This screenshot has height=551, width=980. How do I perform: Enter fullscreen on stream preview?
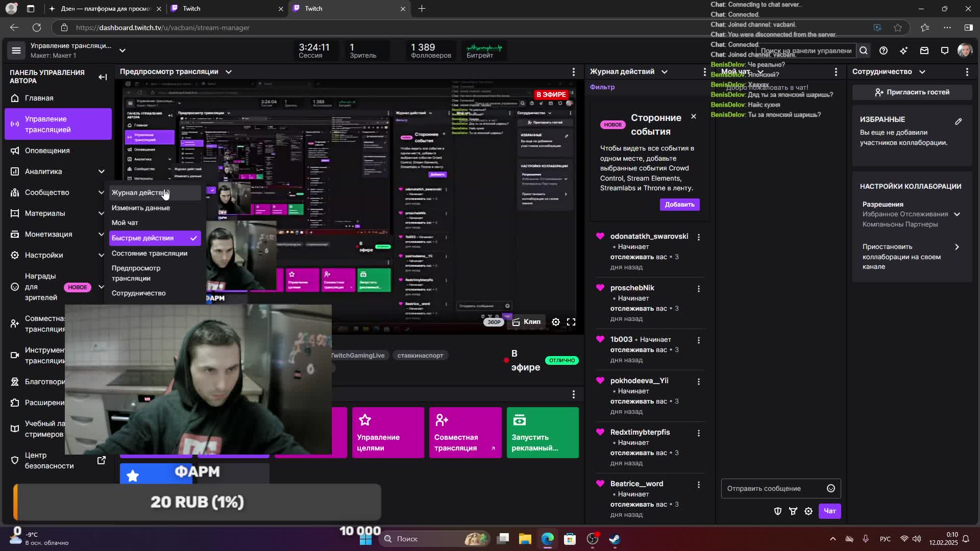pos(571,322)
